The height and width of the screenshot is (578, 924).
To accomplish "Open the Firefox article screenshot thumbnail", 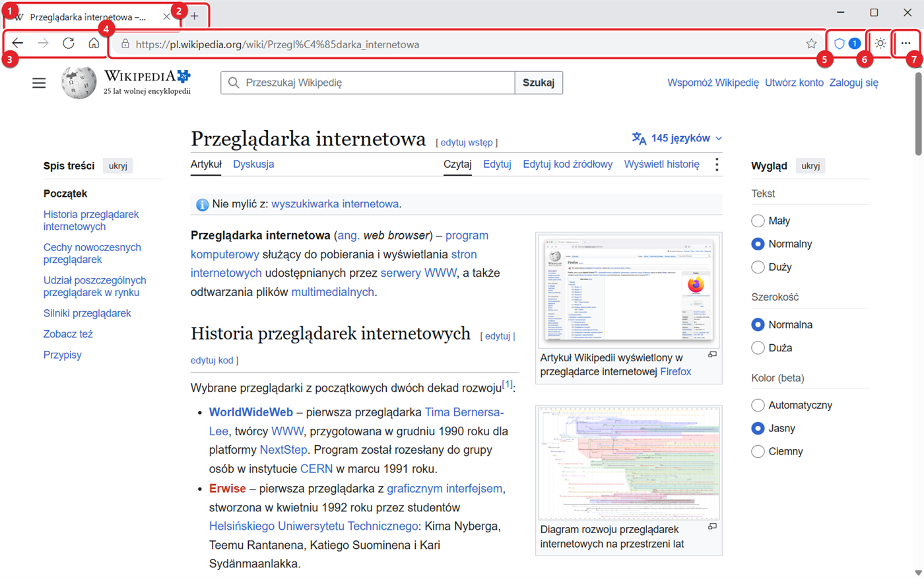I will tap(629, 290).
